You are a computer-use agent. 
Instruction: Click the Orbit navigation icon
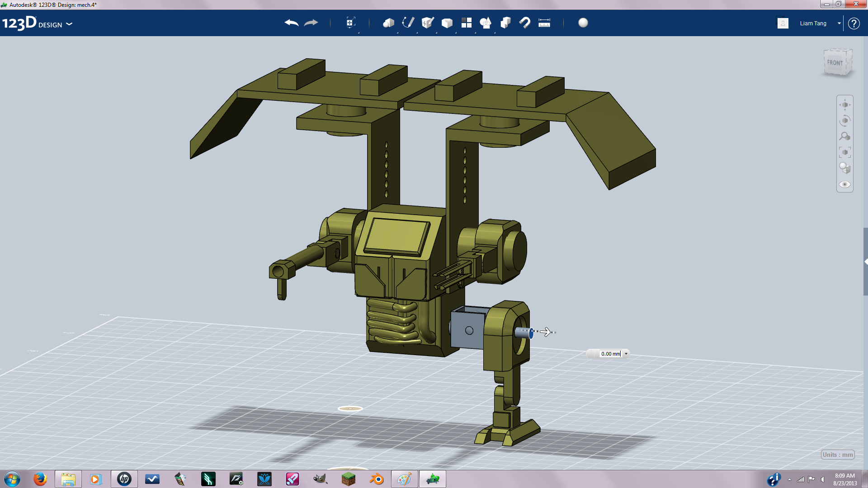pyautogui.click(x=845, y=121)
